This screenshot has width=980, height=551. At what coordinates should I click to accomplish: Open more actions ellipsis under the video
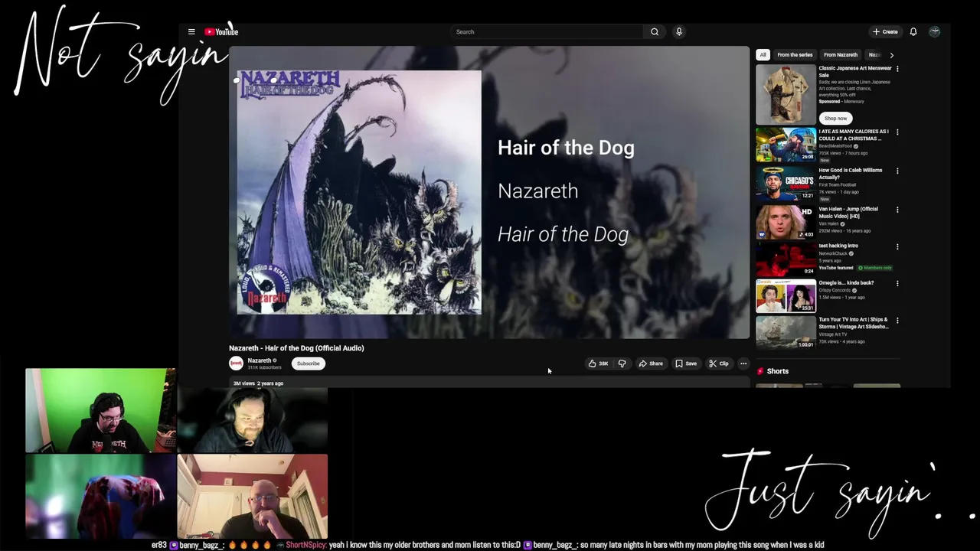point(743,364)
